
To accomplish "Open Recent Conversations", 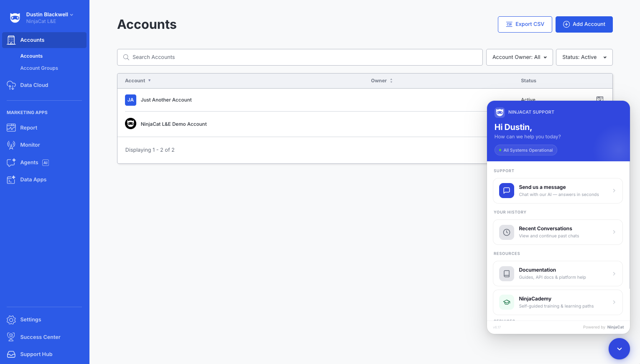I will pyautogui.click(x=558, y=232).
